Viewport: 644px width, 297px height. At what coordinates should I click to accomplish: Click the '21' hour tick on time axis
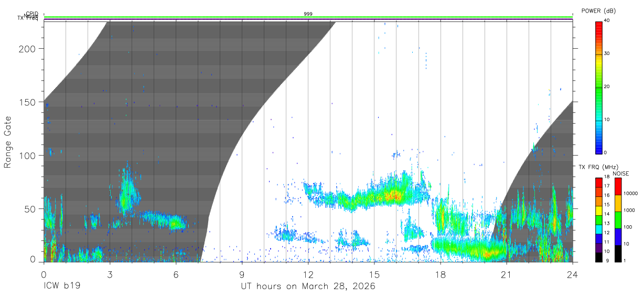506,274
